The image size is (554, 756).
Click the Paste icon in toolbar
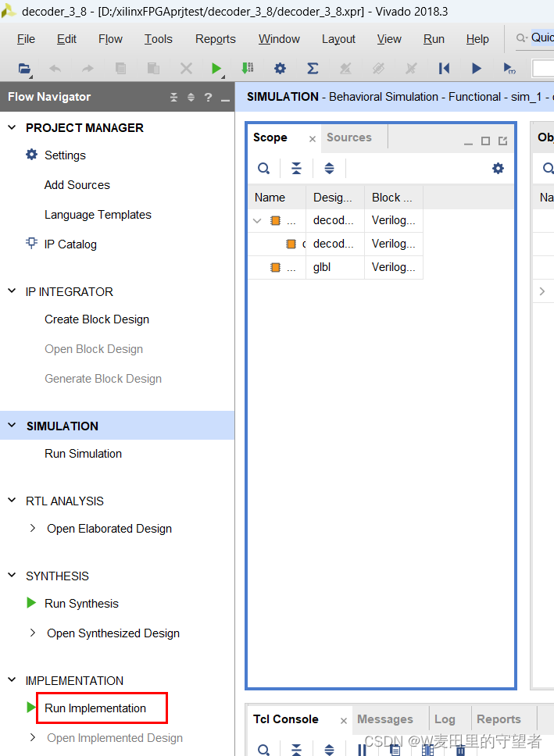coord(153,69)
